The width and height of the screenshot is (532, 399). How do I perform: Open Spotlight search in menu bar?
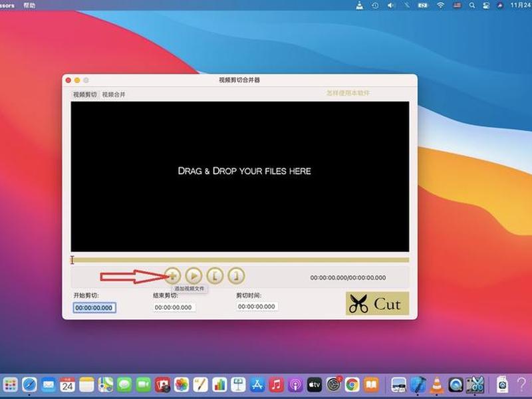coord(472,5)
